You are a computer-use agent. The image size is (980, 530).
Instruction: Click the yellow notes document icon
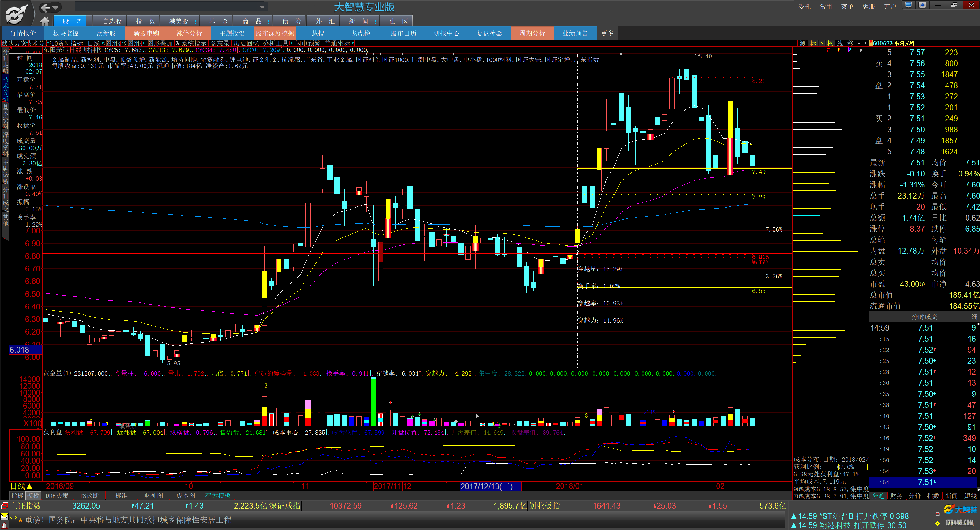point(861,50)
